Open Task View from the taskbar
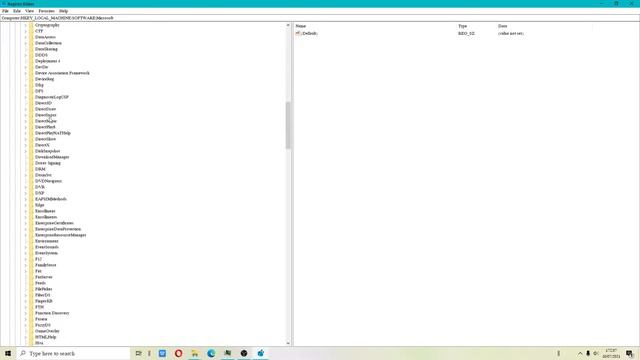 point(138,353)
